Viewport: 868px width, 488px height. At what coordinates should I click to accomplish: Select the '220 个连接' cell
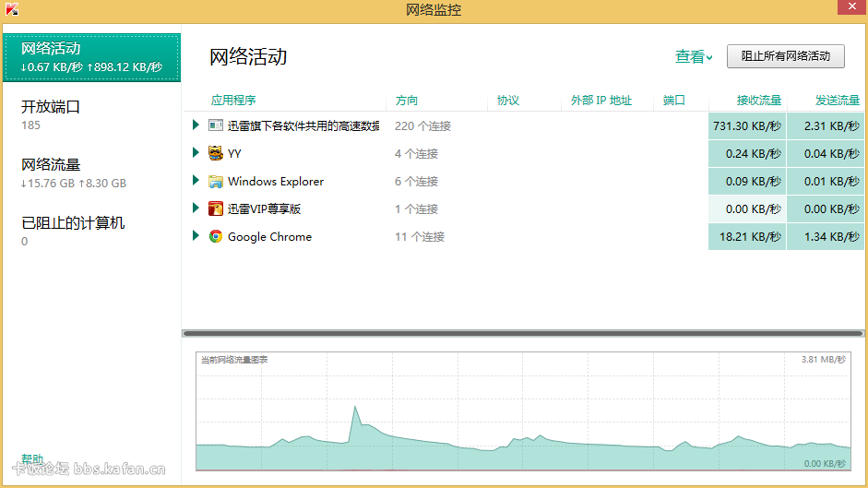click(422, 126)
